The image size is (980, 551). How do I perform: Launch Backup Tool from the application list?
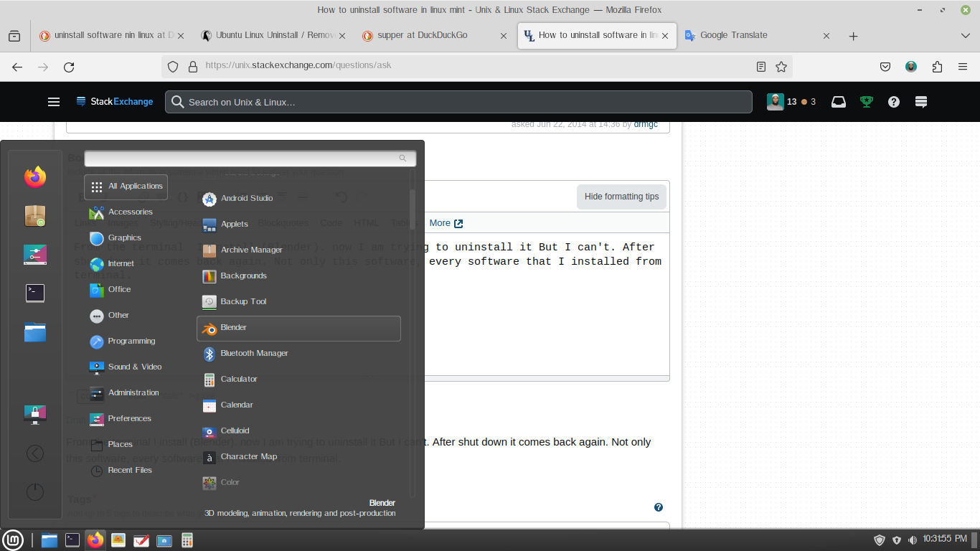click(298, 301)
